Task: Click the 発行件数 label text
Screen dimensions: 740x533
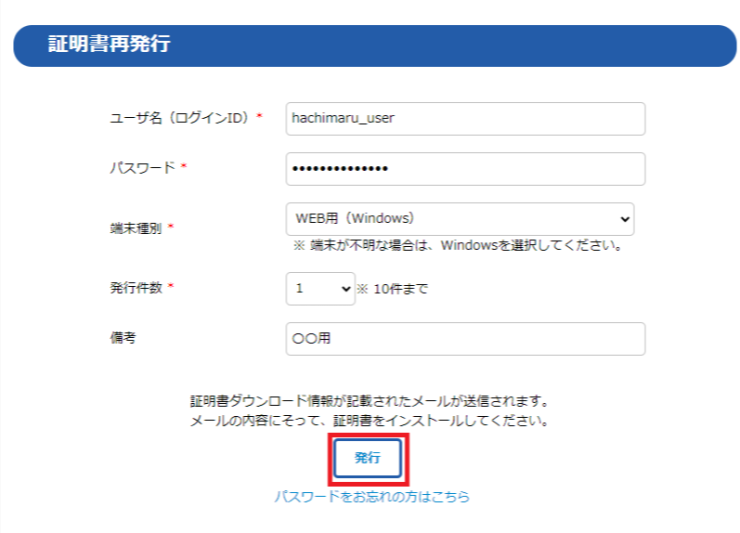Action: [135, 288]
